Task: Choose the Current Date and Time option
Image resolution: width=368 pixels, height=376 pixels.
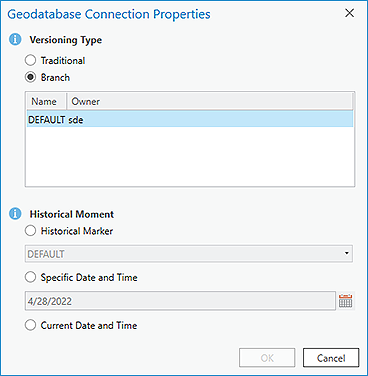Action: (x=30, y=325)
